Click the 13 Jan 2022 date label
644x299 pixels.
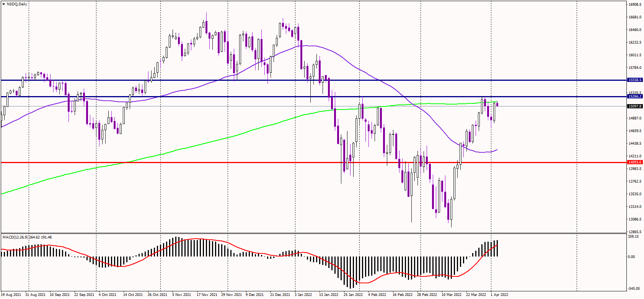(x=329, y=295)
